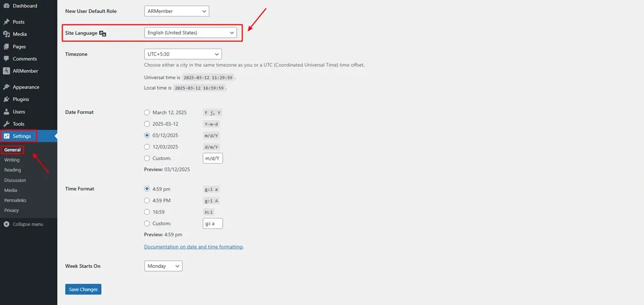Click the Collapse menu arrow icon

click(x=7, y=224)
